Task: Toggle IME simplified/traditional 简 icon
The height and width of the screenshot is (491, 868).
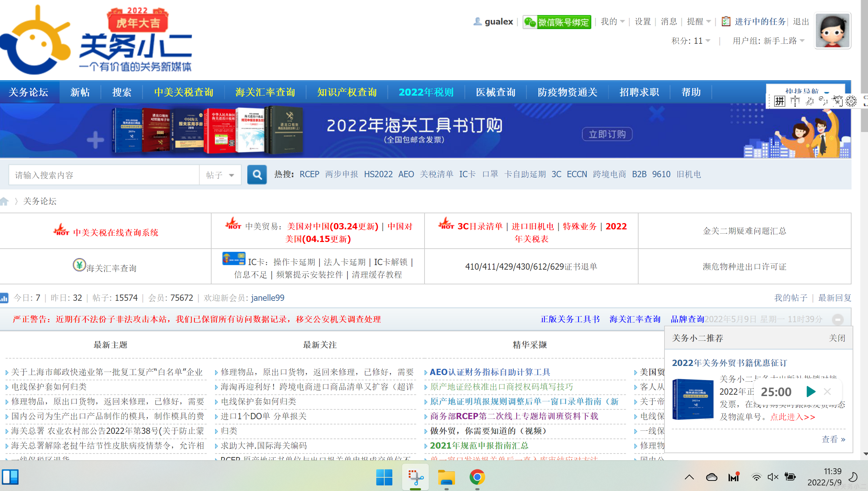Action: pyautogui.click(x=837, y=102)
